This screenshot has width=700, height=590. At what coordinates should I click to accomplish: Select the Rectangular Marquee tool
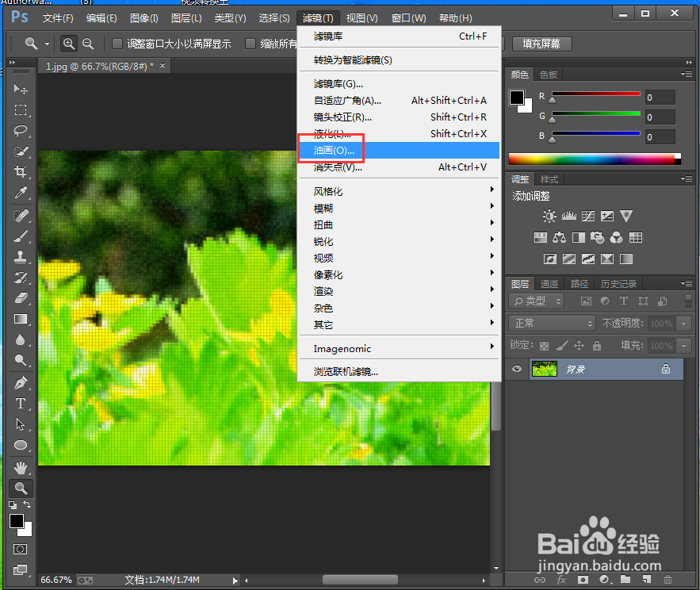(20, 110)
